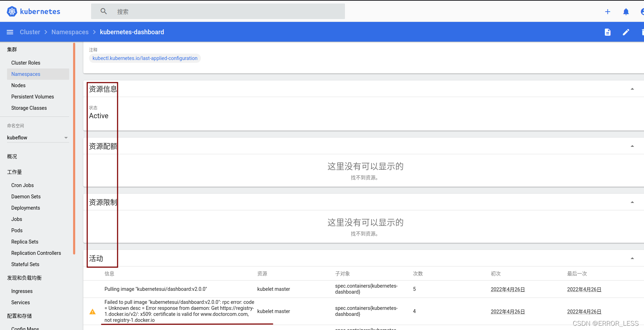Click the plus create resource icon

[x=608, y=12]
